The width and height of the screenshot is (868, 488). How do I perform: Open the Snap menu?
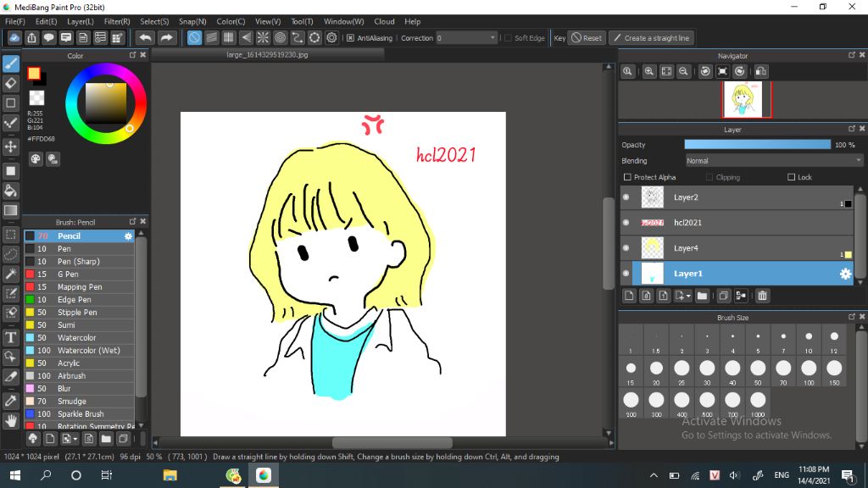[x=192, y=21]
